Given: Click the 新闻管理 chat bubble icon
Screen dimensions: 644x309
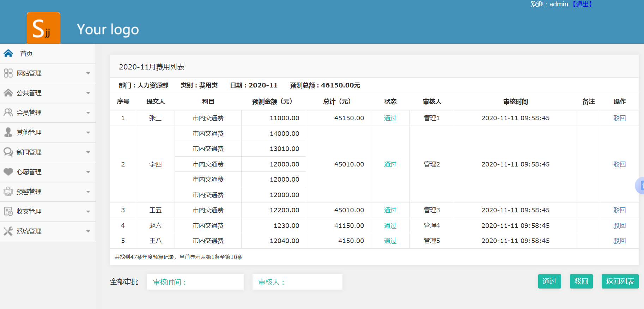Looking at the screenshot, I should (8, 152).
